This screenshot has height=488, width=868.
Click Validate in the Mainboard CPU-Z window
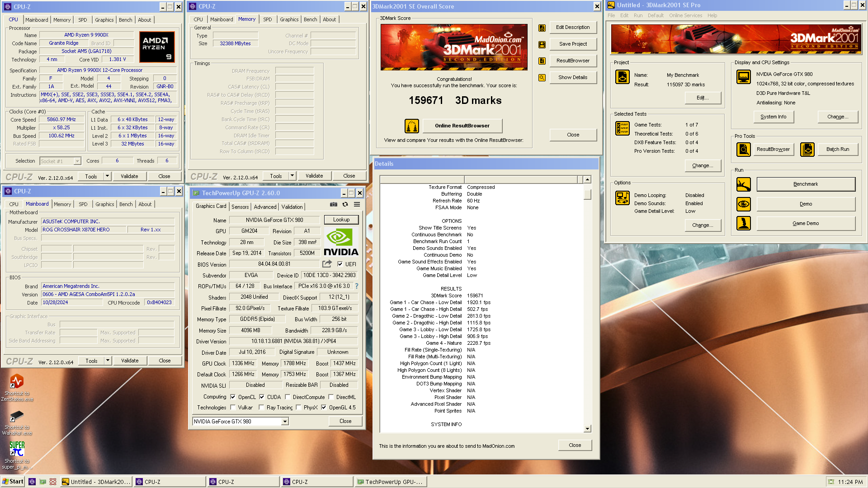[x=130, y=361]
